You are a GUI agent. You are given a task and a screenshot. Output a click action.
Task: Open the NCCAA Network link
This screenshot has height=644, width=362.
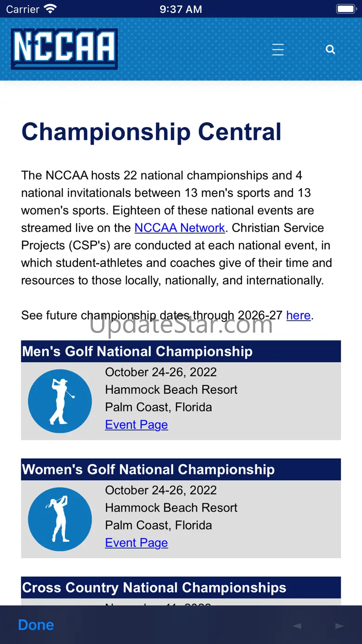(180, 228)
